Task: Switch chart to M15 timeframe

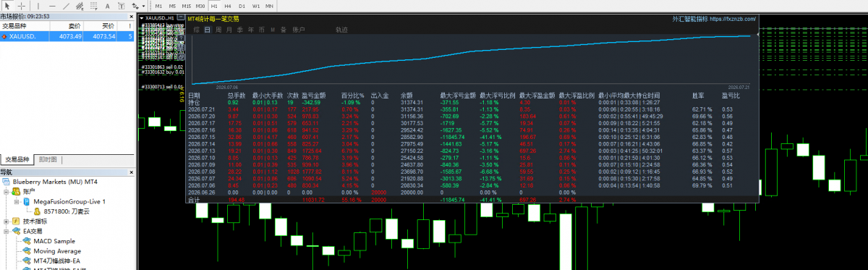Action: coord(186,6)
